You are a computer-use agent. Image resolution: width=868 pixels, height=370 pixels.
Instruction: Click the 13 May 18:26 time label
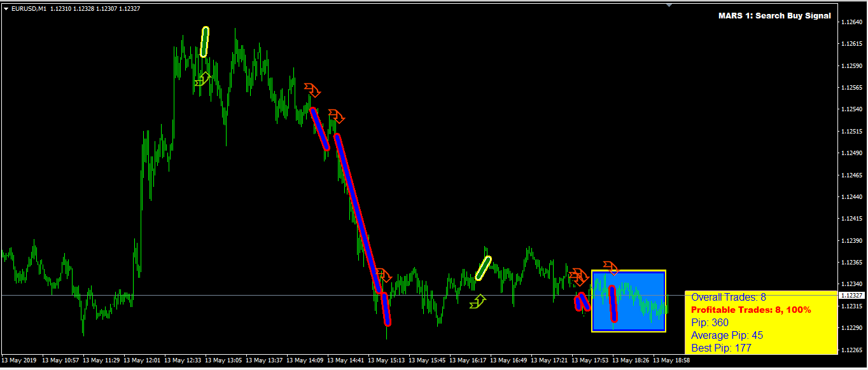pyautogui.click(x=631, y=360)
